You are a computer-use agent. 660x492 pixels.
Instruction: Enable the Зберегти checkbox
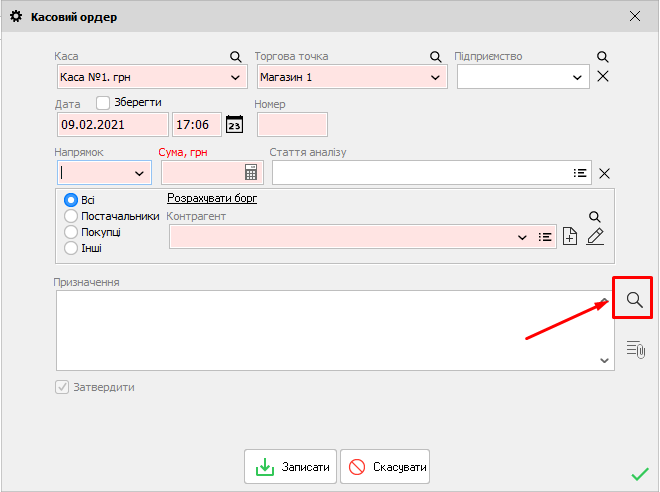tap(103, 102)
